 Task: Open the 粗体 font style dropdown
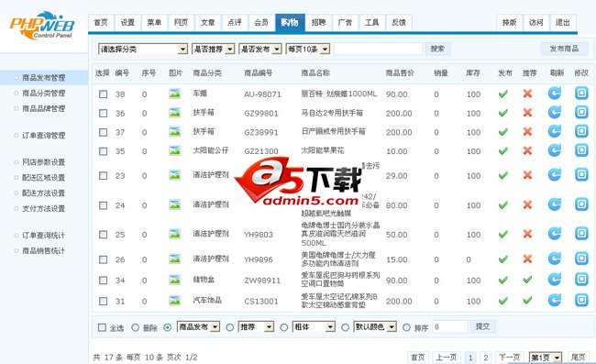coord(314,326)
